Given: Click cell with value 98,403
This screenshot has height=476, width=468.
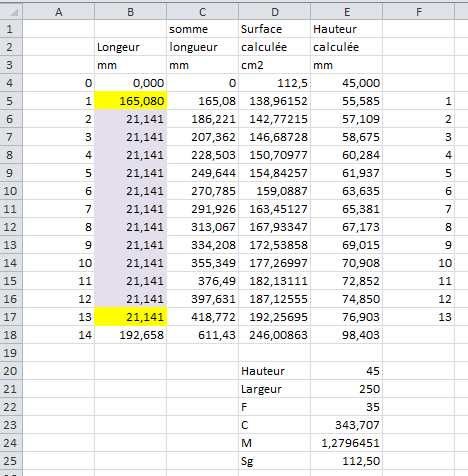Looking at the screenshot, I should click(x=346, y=335).
